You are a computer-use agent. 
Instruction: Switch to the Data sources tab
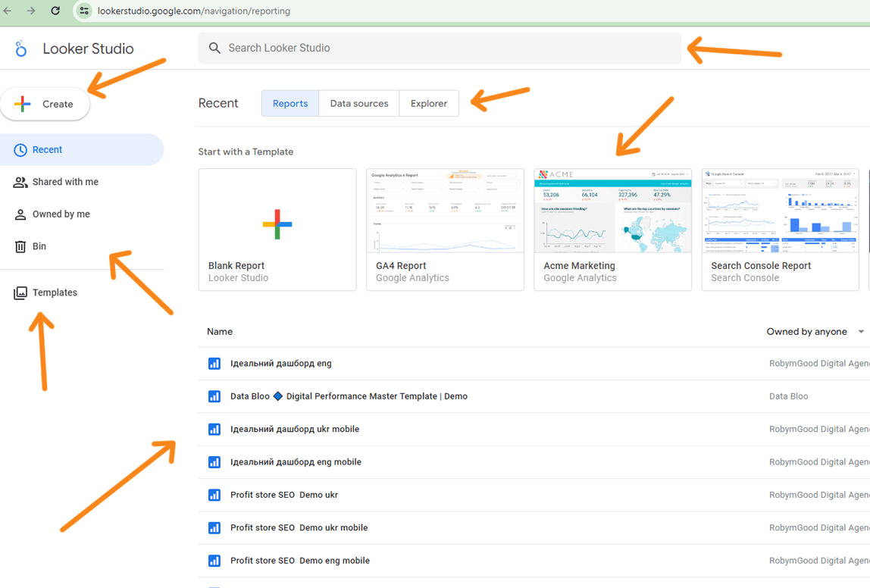(x=359, y=103)
